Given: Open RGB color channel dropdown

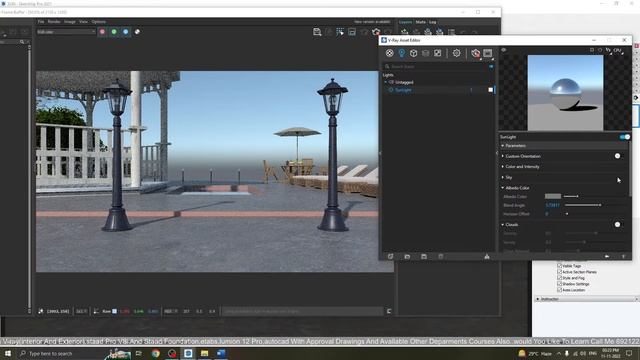Looking at the screenshot, I should tap(66, 32).
